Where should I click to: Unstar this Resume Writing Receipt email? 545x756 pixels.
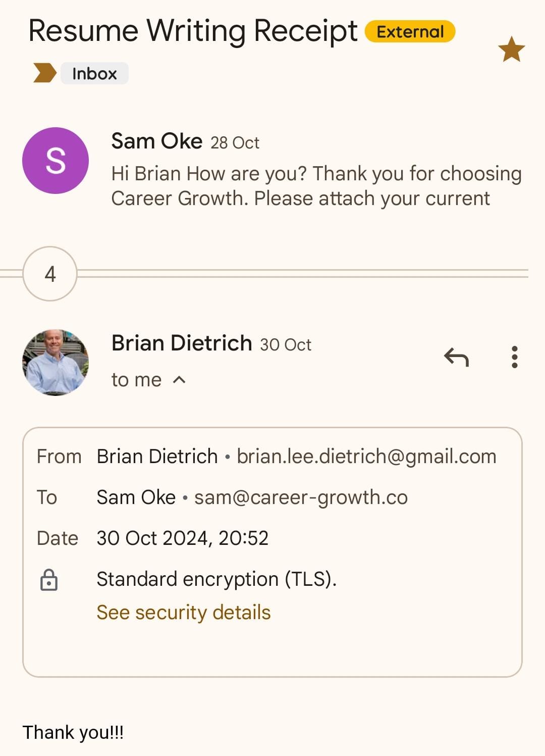click(x=511, y=49)
